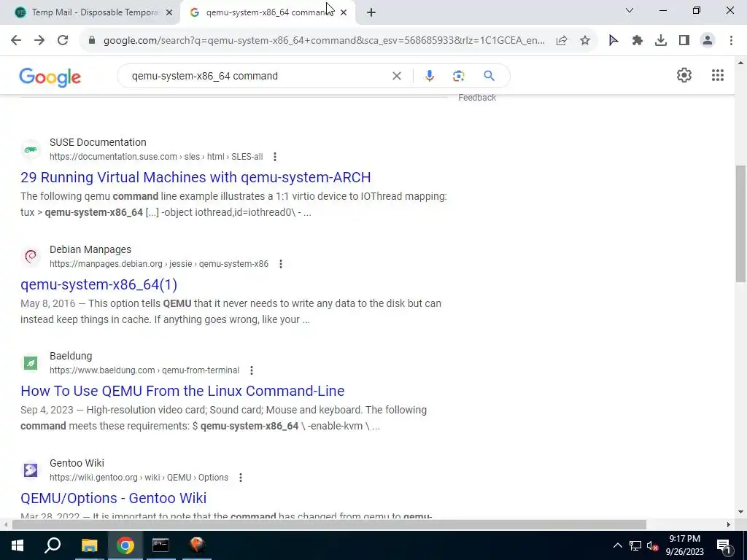Click the horizontal scrollbar thumb

329,524
